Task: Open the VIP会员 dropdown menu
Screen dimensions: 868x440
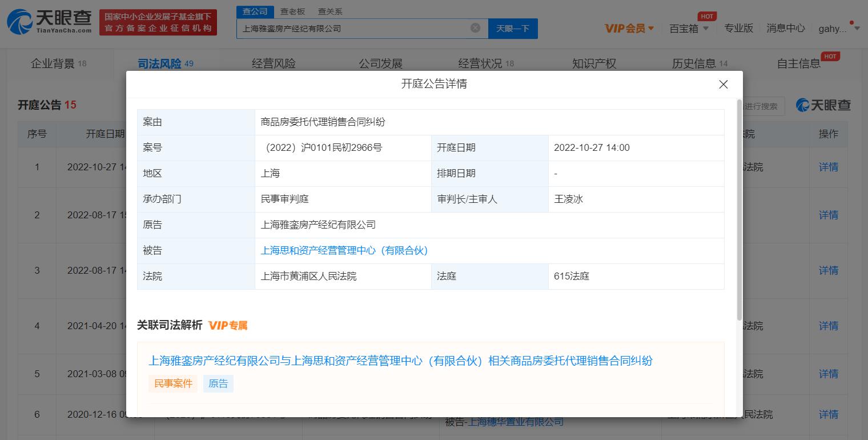Action: 629,28
